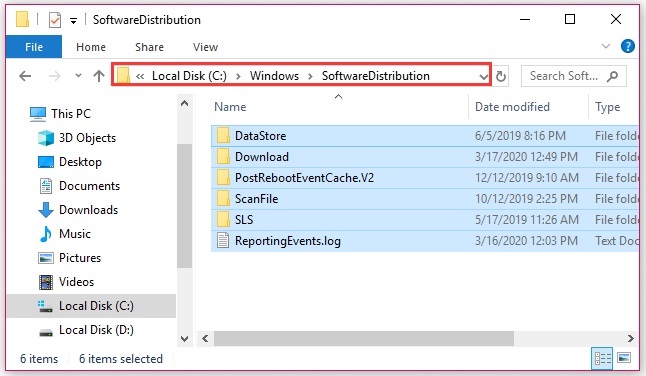The width and height of the screenshot is (646, 376).
Task: Open Help with the question mark icon
Action: coord(627,46)
